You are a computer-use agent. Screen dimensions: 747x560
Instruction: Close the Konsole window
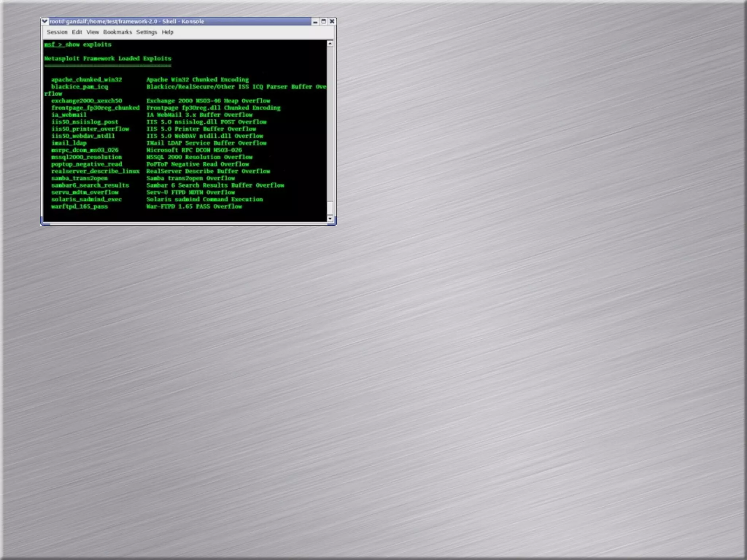click(332, 22)
